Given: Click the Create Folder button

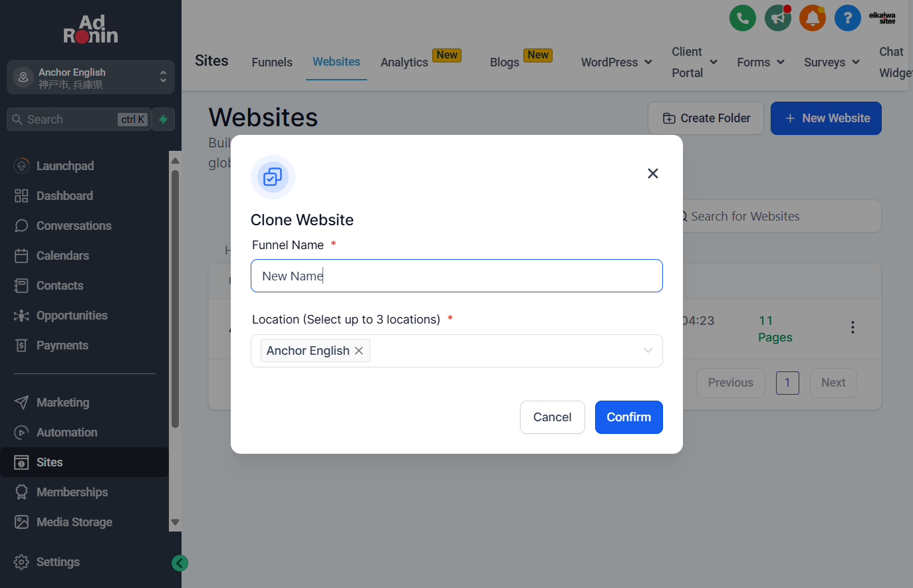Looking at the screenshot, I should [706, 118].
